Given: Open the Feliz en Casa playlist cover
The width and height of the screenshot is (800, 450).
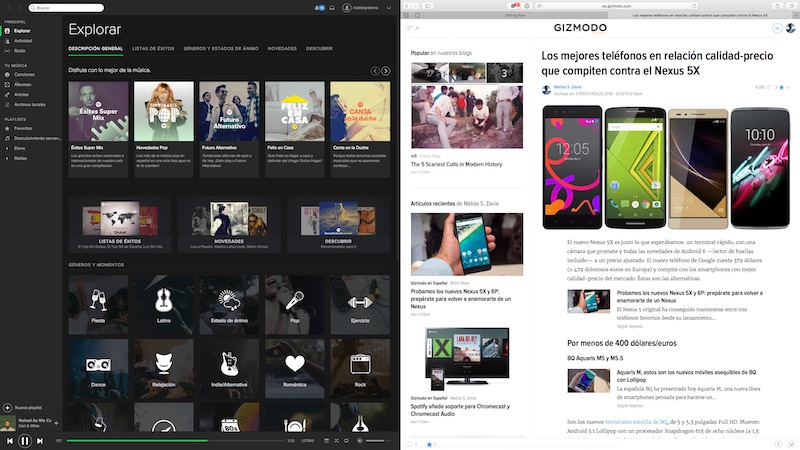Looking at the screenshot, I should (x=295, y=111).
